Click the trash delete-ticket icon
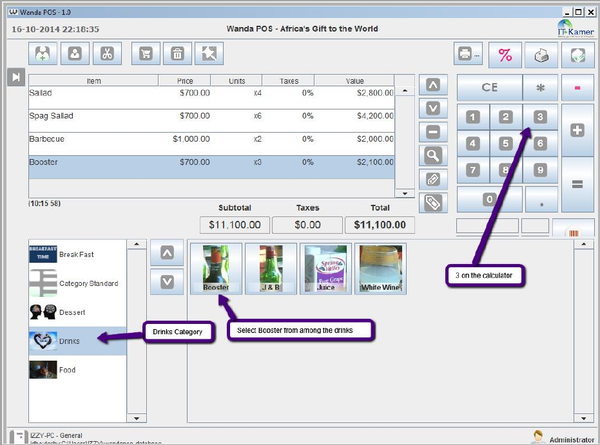 click(177, 54)
